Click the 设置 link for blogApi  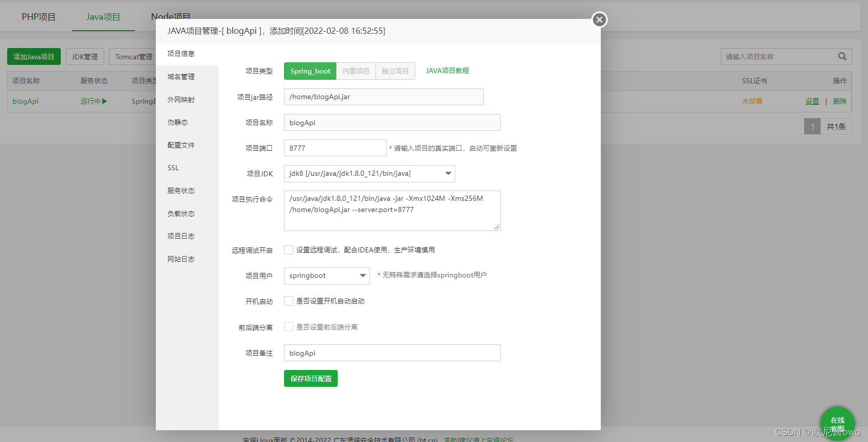812,101
